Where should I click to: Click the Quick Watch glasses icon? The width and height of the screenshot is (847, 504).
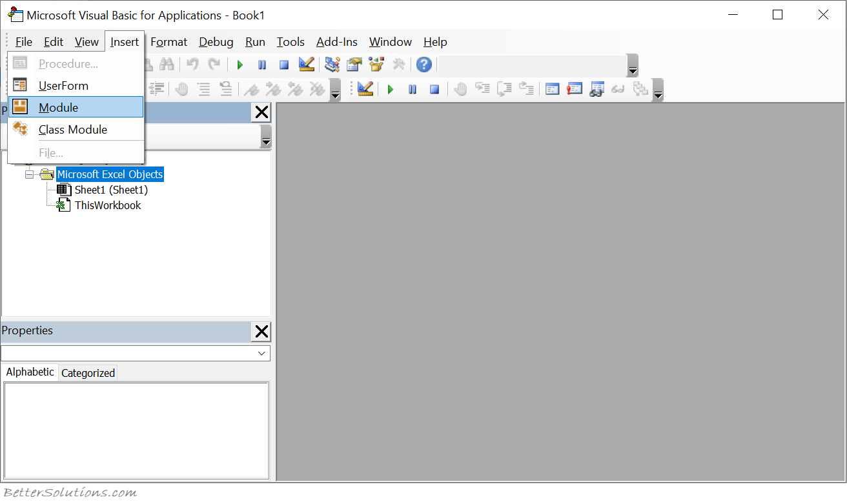pyautogui.click(x=618, y=89)
